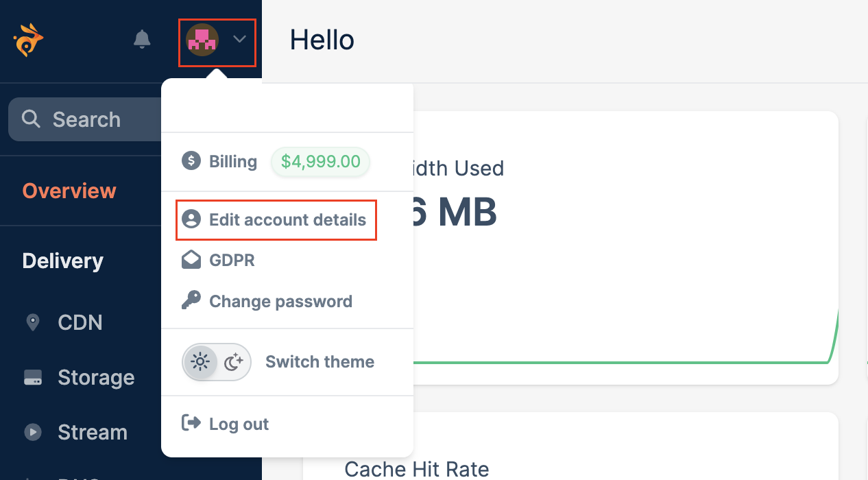The height and width of the screenshot is (480, 868).
Task: Focus the Search input field
Action: tap(86, 119)
